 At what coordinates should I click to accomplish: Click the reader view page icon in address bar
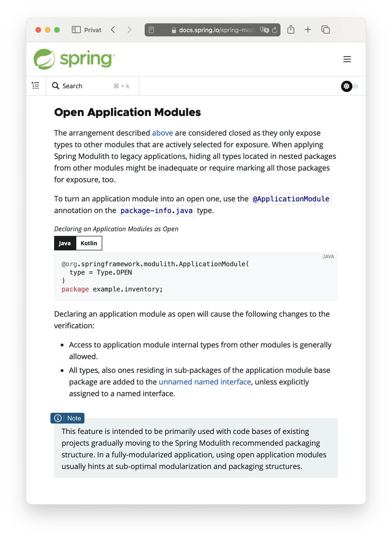click(x=152, y=30)
